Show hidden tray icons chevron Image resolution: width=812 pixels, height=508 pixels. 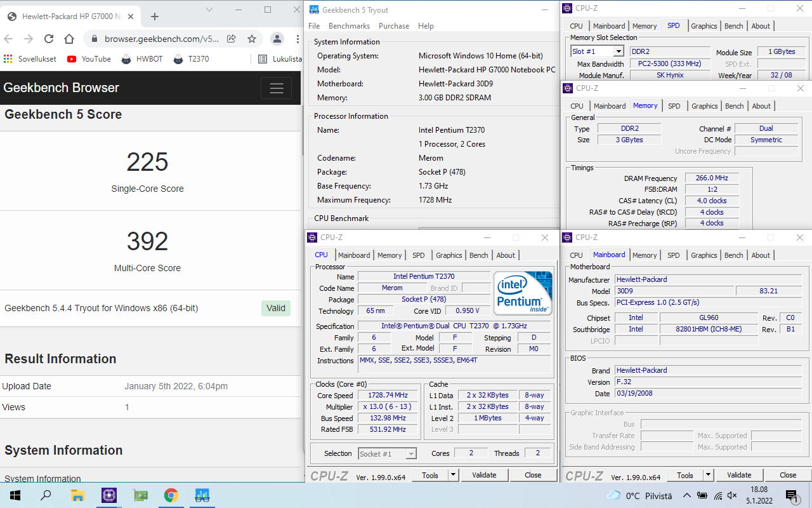(686, 495)
